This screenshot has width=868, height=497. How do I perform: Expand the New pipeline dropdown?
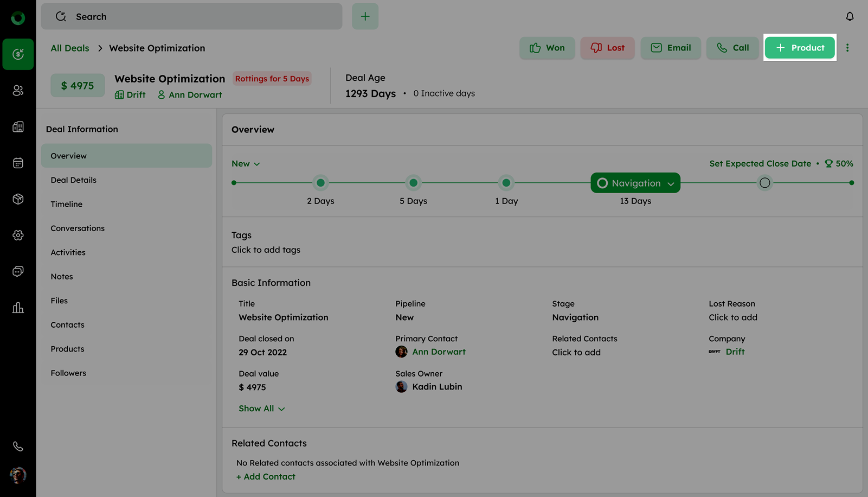[x=246, y=164]
